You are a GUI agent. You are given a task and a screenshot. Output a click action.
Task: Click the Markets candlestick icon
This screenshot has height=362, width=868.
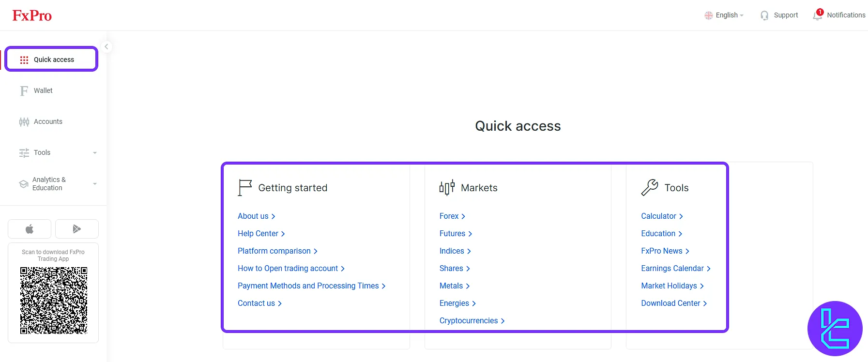click(447, 188)
